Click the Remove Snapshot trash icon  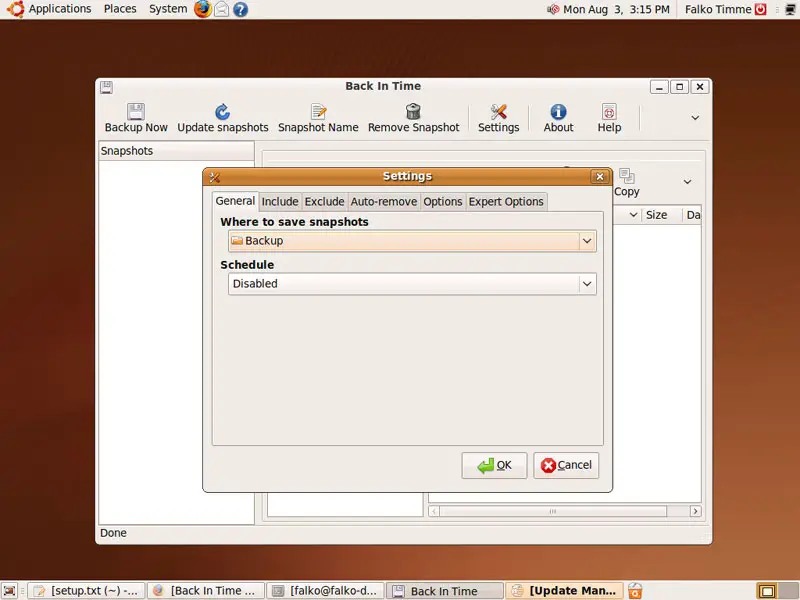tap(413, 112)
